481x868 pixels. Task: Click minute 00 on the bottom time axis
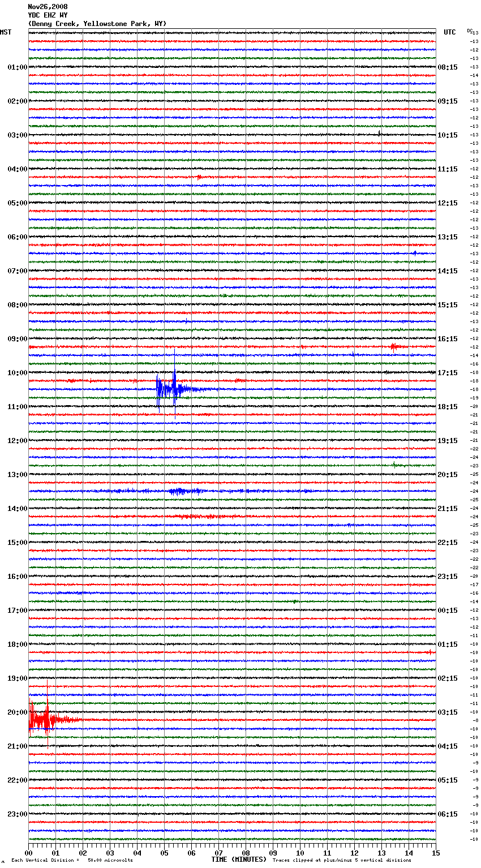pyautogui.click(x=29, y=853)
